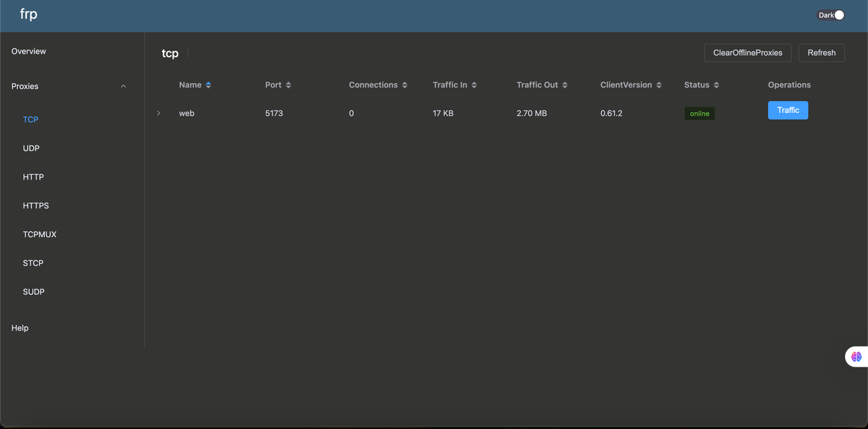The width and height of the screenshot is (868, 429).
Task: Click ClientVersion sort icon
Action: pyautogui.click(x=659, y=85)
